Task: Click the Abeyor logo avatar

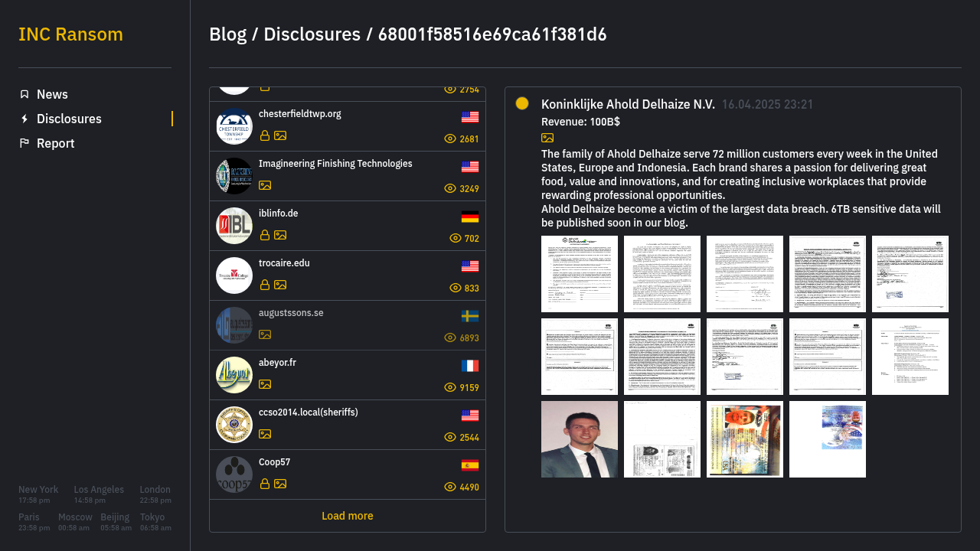Action: [234, 375]
